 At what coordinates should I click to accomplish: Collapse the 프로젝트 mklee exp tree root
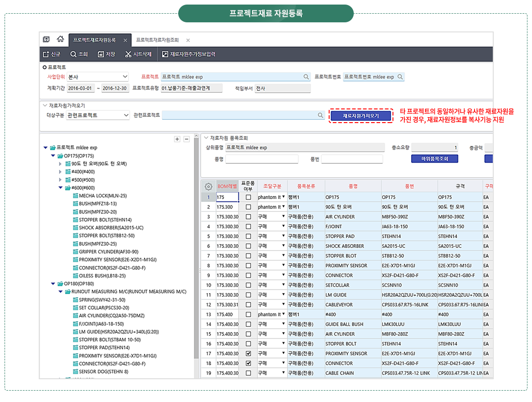pos(46,148)
